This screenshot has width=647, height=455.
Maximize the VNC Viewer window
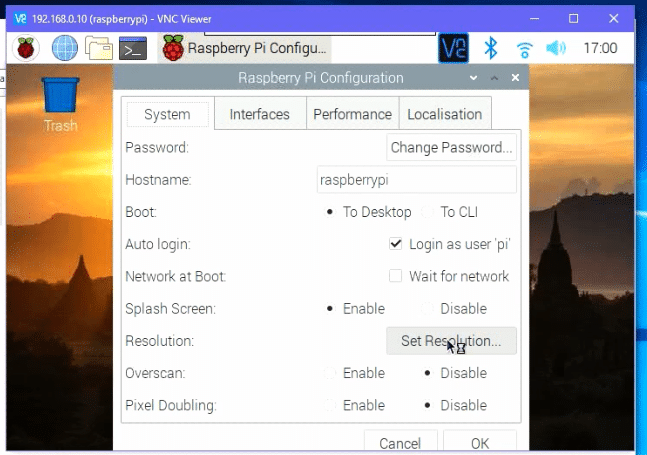574,19
